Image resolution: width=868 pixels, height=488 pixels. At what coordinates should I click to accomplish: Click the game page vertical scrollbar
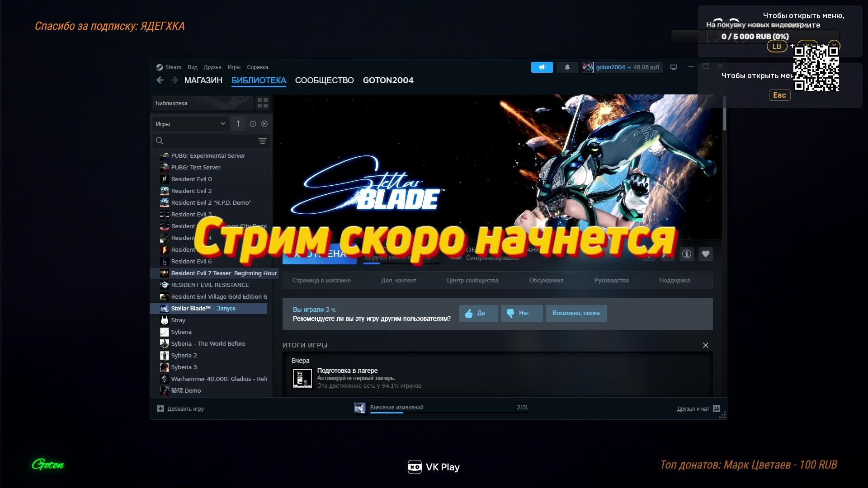(x=725, y=113)
